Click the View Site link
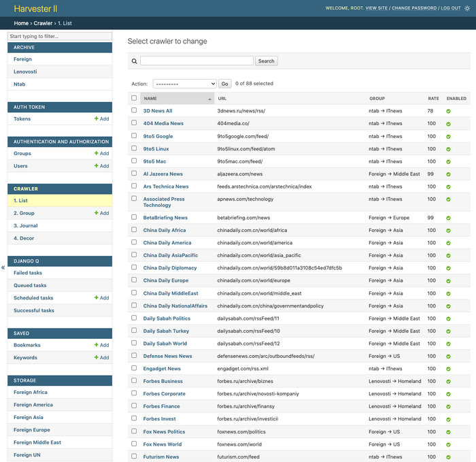This screenshot has width=476, height=462. tap(377, 8)
